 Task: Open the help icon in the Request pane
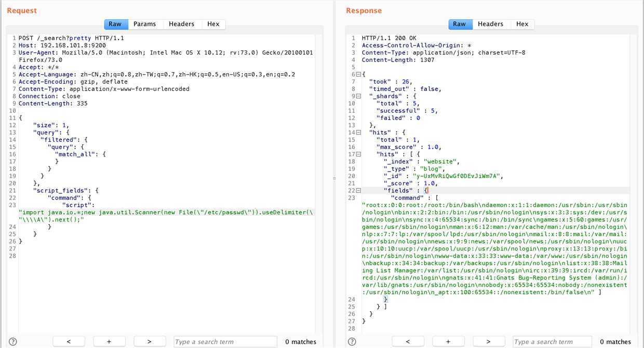[13, 341]
